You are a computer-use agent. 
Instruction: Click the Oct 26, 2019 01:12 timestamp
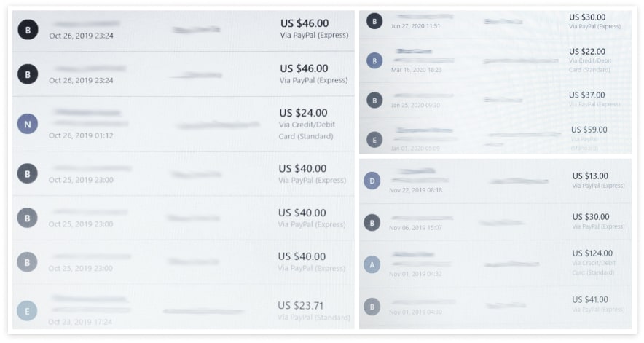(x=81, y=135)
